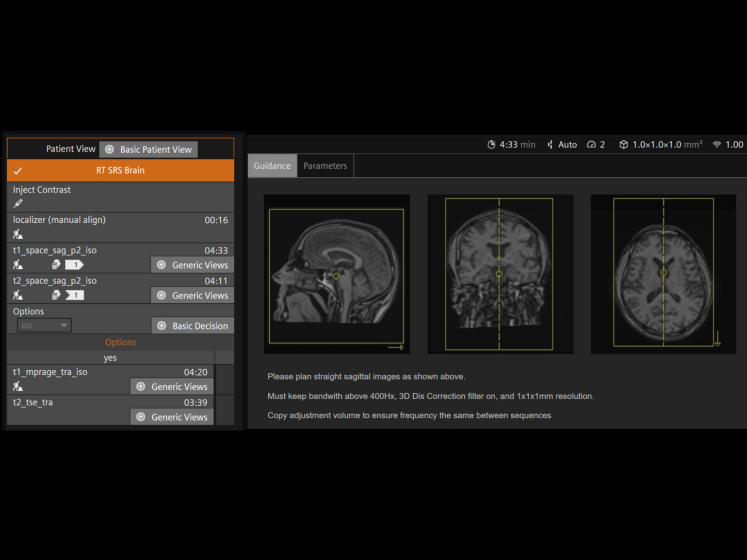Select the Guidance tab
The image size is (747, 560).
tap(272, 166)
